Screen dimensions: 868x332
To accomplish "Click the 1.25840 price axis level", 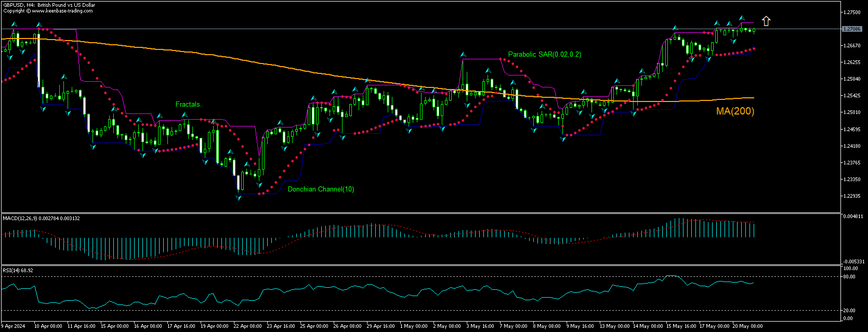I will click(852, 79).
